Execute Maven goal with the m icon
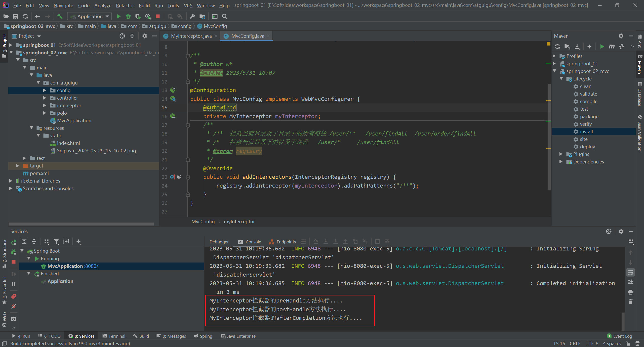The width and height of the screenshot is (644, 347). tap(612, 47)
